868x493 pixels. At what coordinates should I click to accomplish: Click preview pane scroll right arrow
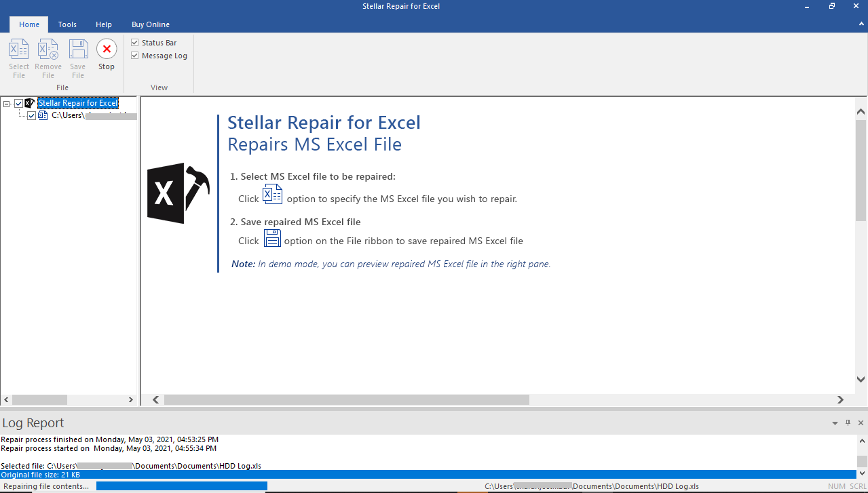tap(840, 400)
